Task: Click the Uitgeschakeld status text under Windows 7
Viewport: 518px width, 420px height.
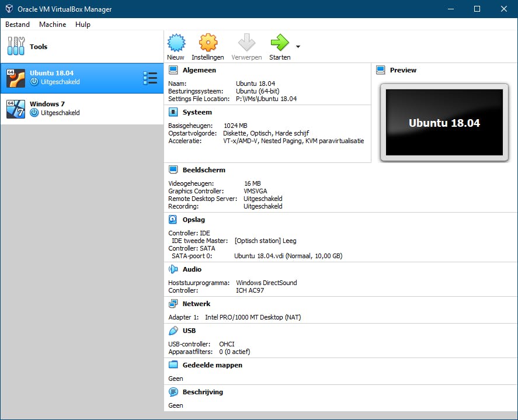Action: tap(60, 113)
